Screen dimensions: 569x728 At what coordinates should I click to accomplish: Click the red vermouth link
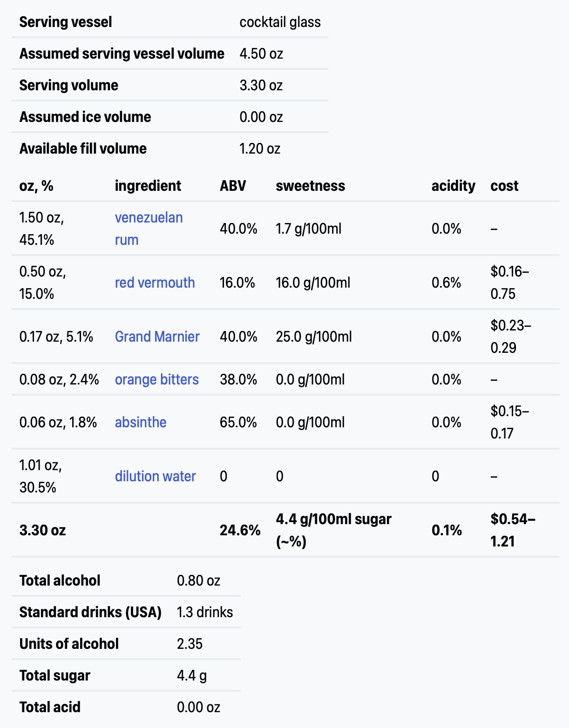[x=155, y=283]
